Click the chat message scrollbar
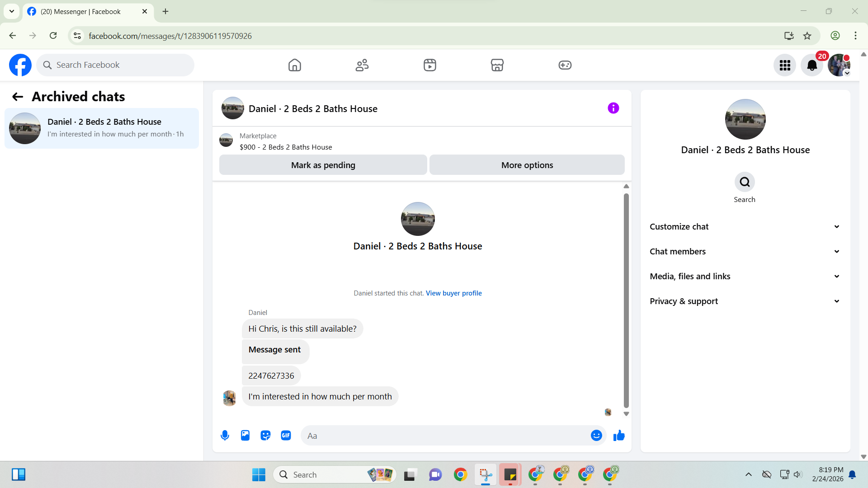The height and width of the screenshot is (488, 868). (626, 300)
